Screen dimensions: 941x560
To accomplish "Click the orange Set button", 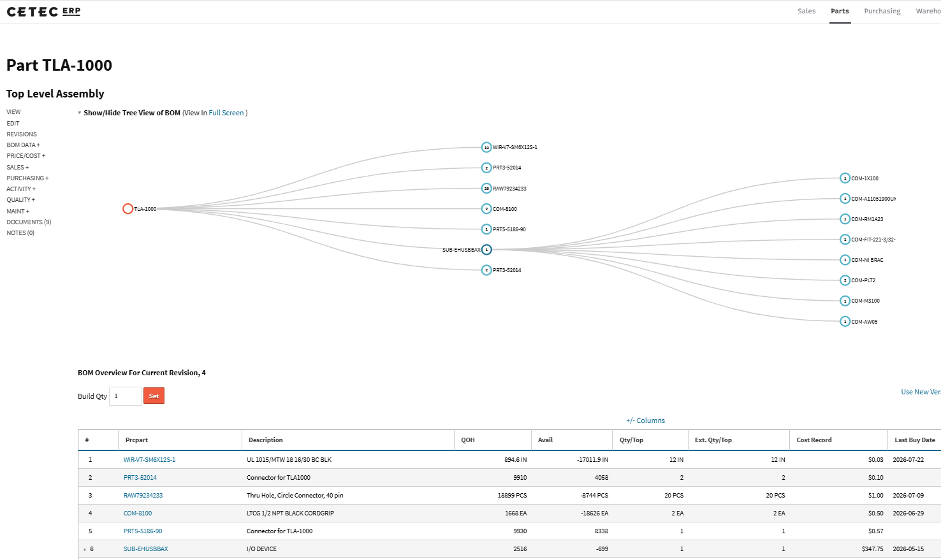I will pos(154,396).
